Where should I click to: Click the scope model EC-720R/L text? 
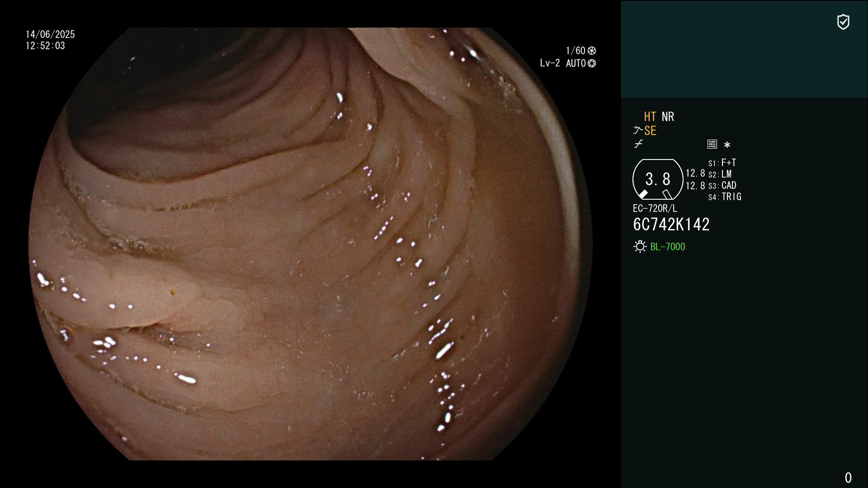pyautogui.click(x=655, y=208)
